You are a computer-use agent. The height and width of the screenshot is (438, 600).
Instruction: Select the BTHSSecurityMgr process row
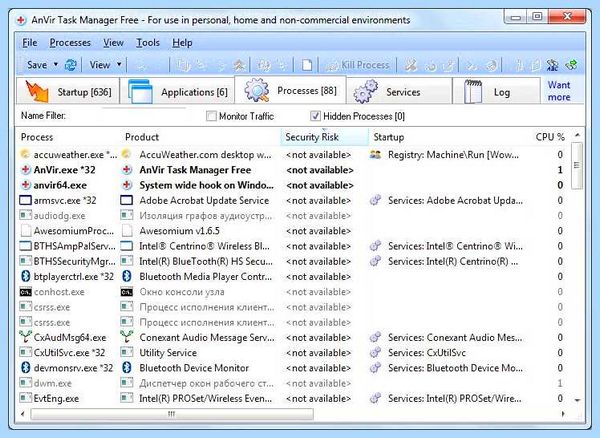(x=293, y=261)
